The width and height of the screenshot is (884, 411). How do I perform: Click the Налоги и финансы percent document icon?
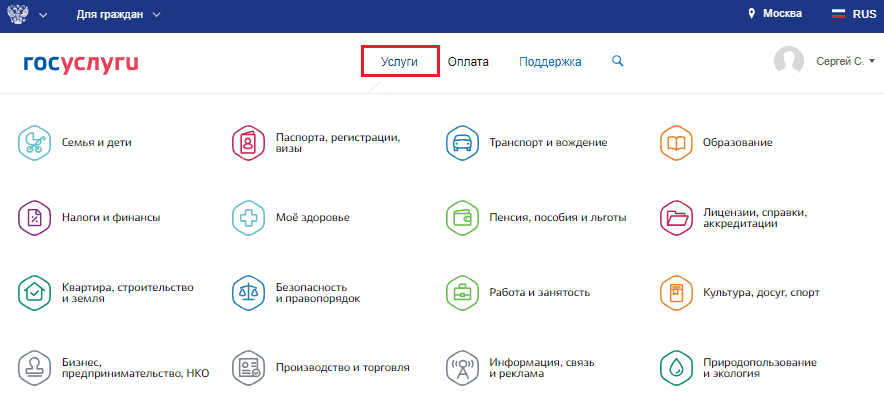pyautogui.click(x=34, y=218)
